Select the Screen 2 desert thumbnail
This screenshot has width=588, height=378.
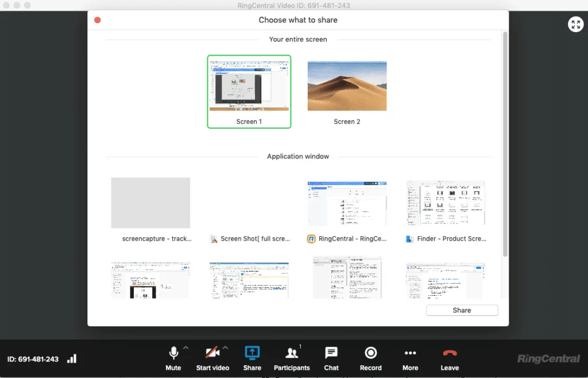pyautogui.click(x=347, y=86)
